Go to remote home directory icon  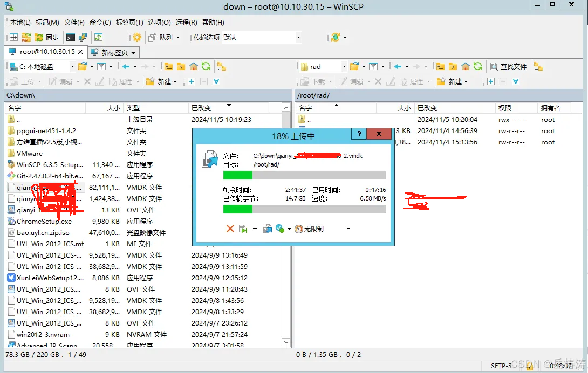tap(466, 67)
